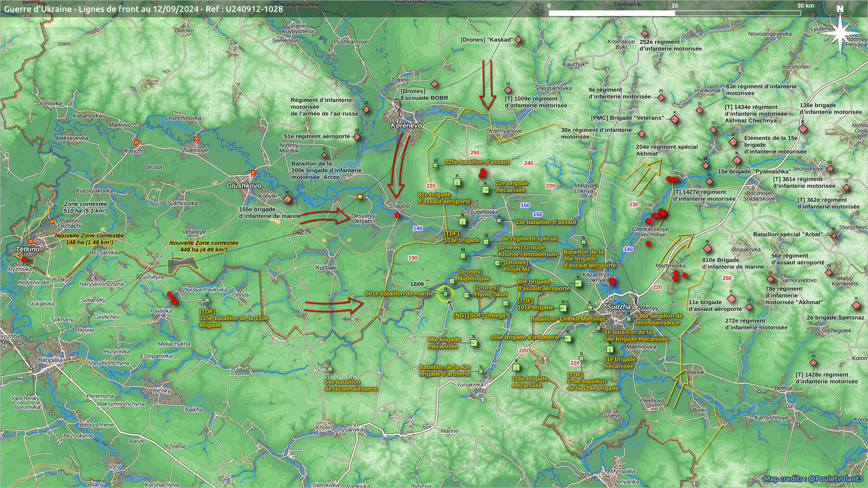This screenshot has width=868, height=488.
Task: Select the 810e Brigade d'infanterie de marine diamond
Action: pyautogui.click(x=708, y=249)
